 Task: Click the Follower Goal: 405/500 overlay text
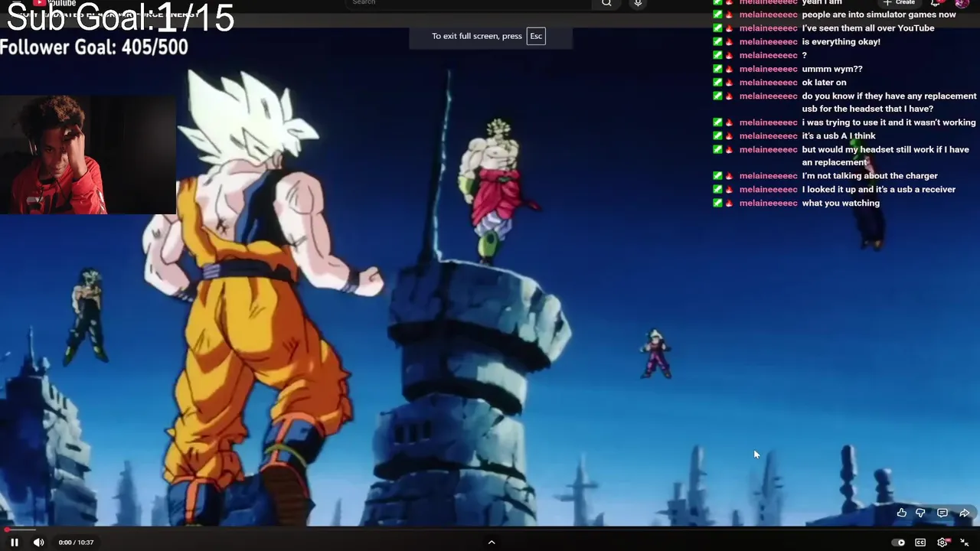pyautogui.click(x=93, y=47)
